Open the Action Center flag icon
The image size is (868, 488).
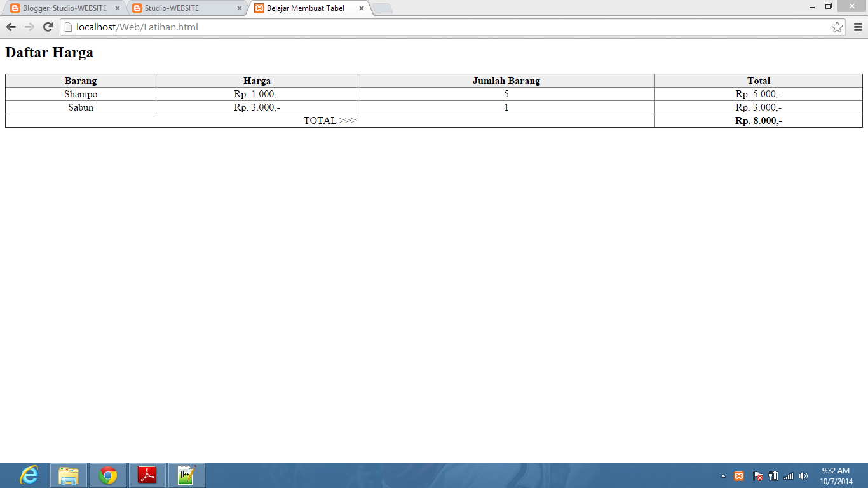coord(757,475)
